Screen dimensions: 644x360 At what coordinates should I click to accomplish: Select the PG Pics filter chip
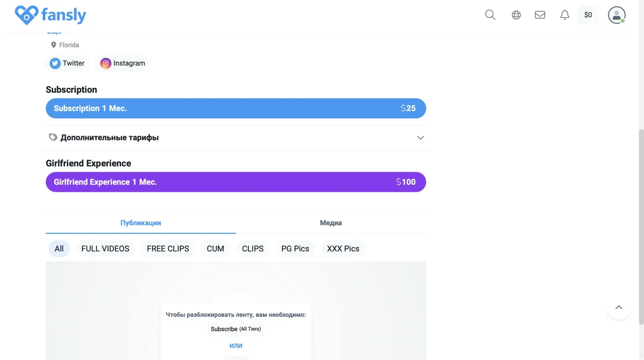pos(295,249)
